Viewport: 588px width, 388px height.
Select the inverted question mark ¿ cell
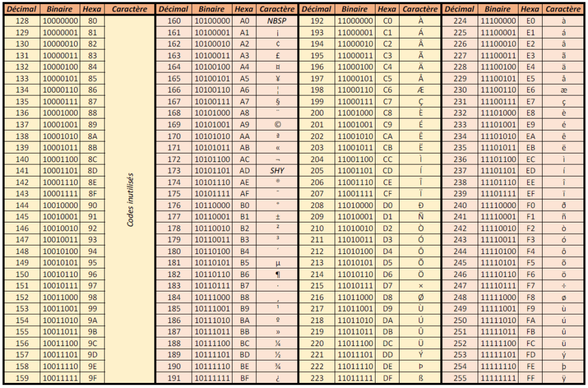click(277, 378)
